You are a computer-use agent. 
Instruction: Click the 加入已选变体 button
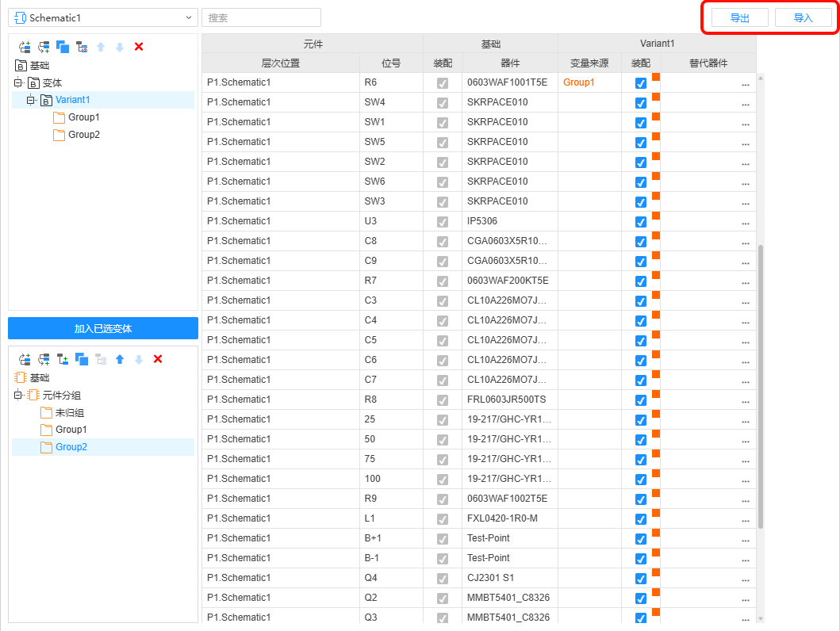coord(103,328)
